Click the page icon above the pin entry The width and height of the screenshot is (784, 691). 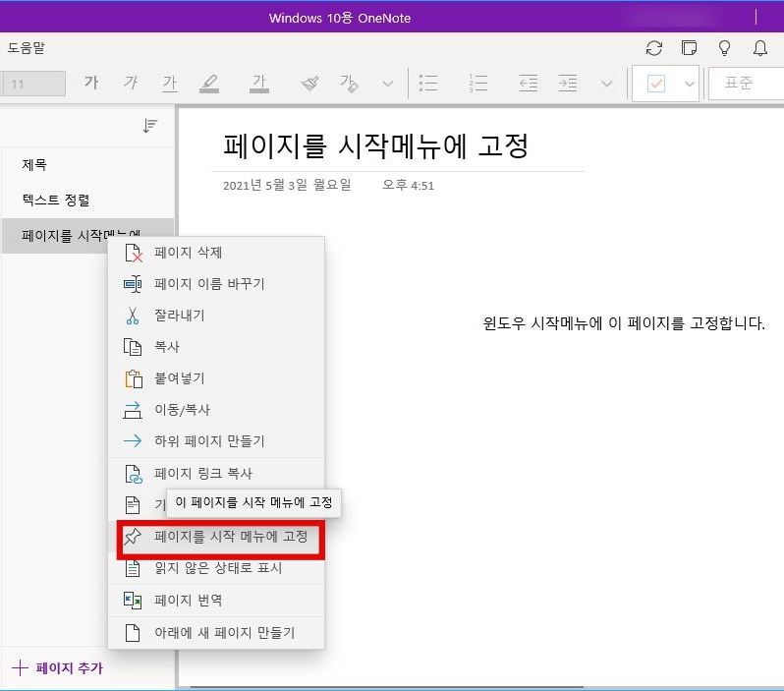(133, 505)
